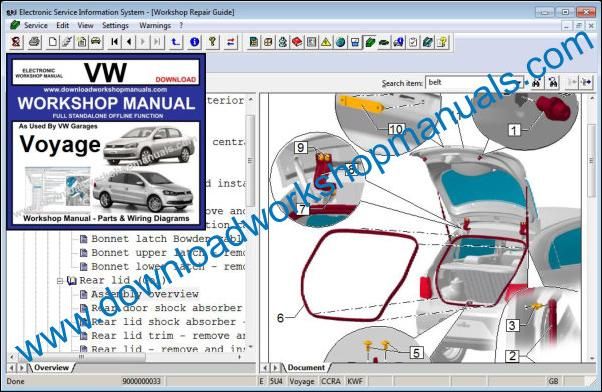602x392 pixels.
Task: Select Bonnet lower latch tree item
Action: pos(162,266)
